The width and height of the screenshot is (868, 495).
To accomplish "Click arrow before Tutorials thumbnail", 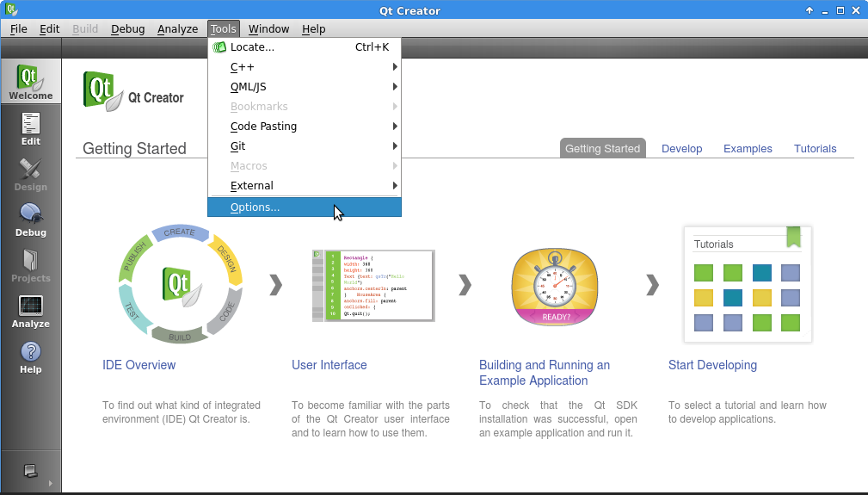I will [653, 285].
